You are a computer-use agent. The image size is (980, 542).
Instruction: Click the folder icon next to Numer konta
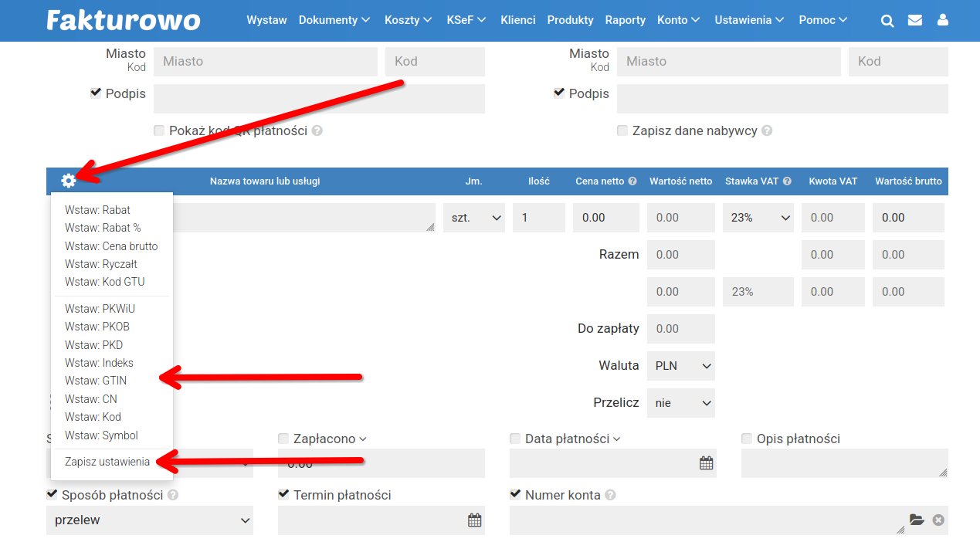tap(917, 520)
